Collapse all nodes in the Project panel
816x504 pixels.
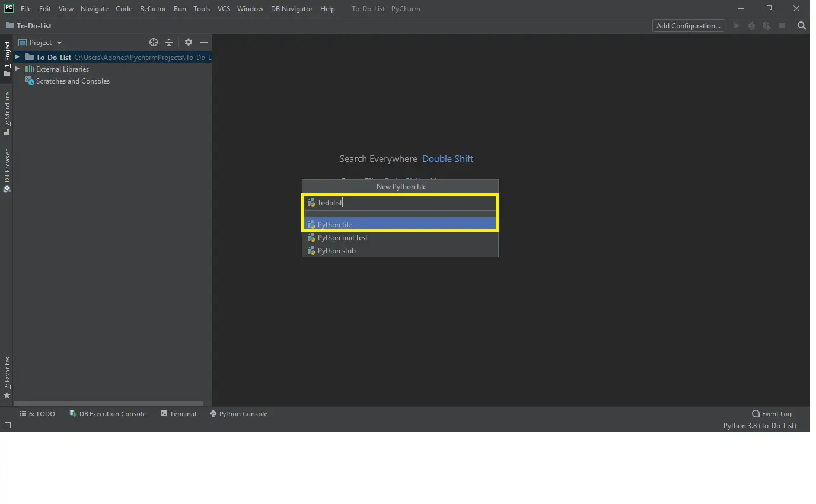169,42
